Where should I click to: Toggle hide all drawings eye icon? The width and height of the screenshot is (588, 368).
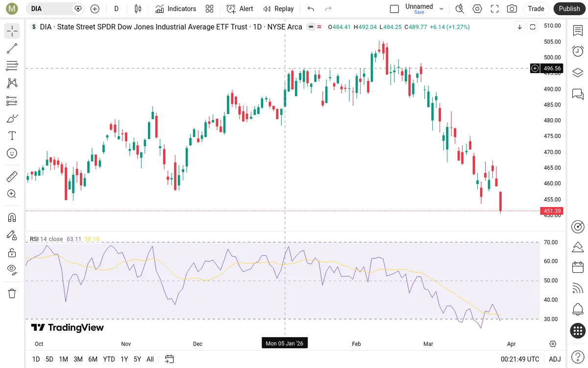point(12,269)
